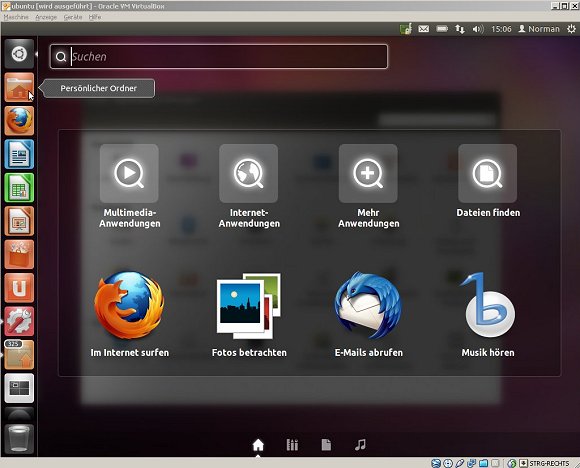The width and height of the screenshot is (580, 468).
Task: Click the VirtualBox mouse integration status icon
Action: 512,463
